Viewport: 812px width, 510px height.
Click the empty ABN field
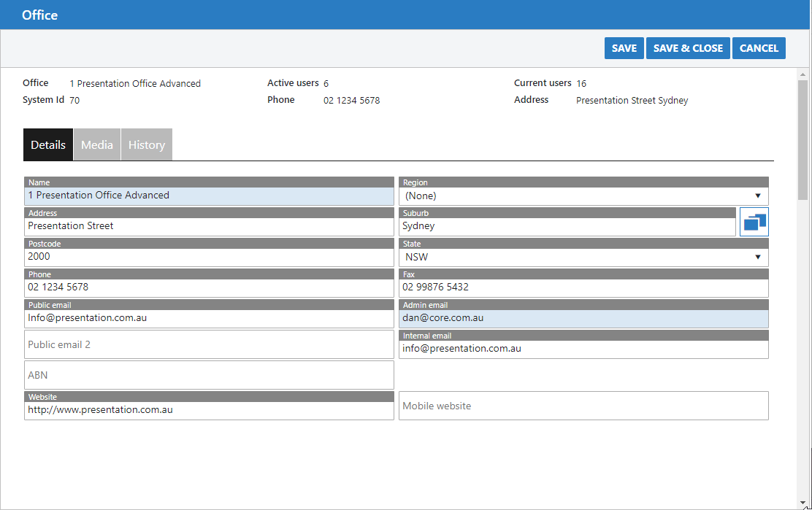coord(209,375)
